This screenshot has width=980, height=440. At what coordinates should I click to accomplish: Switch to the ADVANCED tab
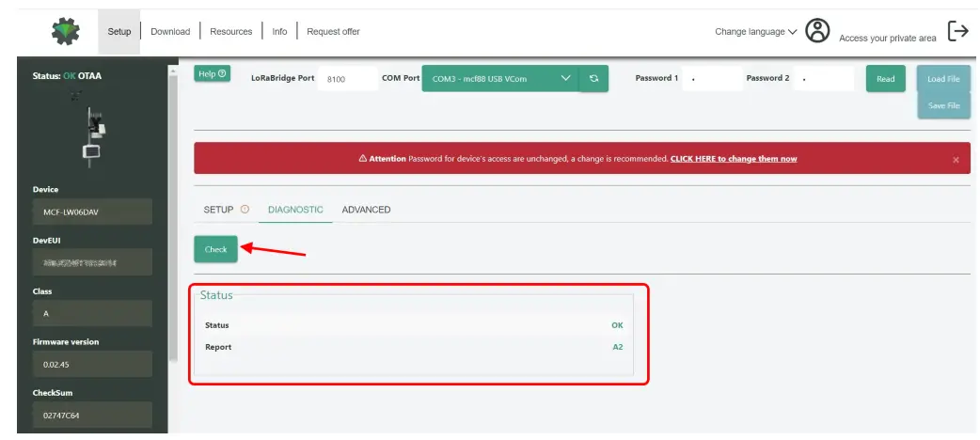click(366, 210)
